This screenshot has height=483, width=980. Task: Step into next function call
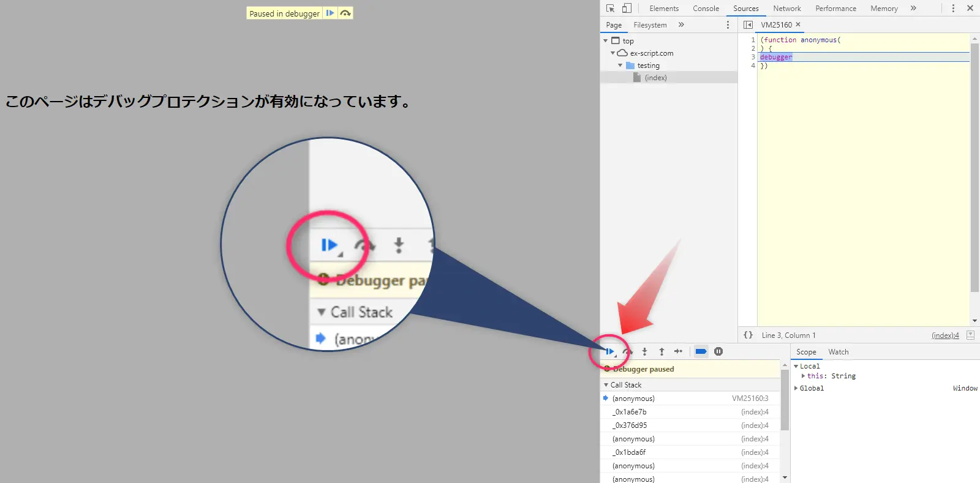(x=644, y=351)
